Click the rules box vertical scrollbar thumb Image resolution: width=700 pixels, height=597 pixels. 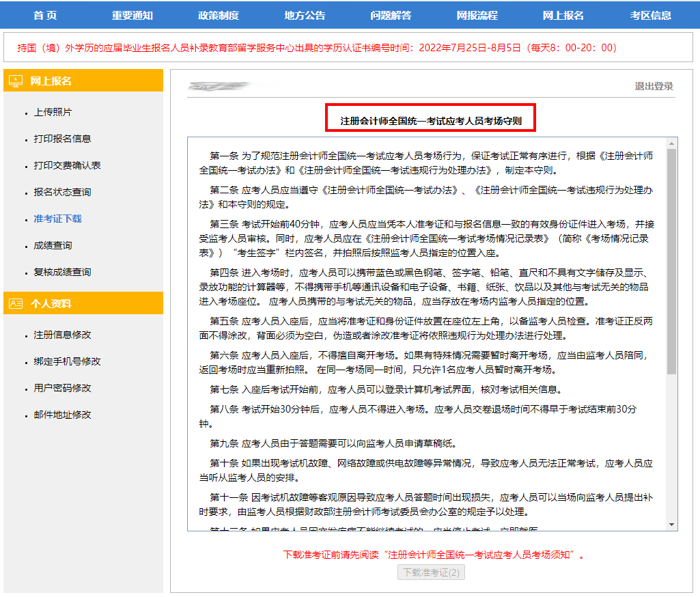pos(672,260)
